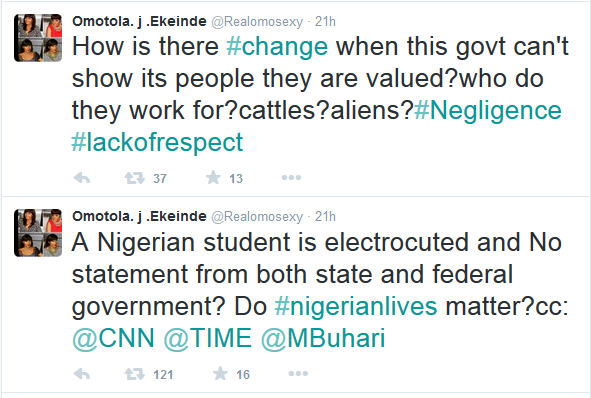The width and height of the screenshot is (591, 398).
Task: Visit the @CNN mention
Action: pos(113,338)
